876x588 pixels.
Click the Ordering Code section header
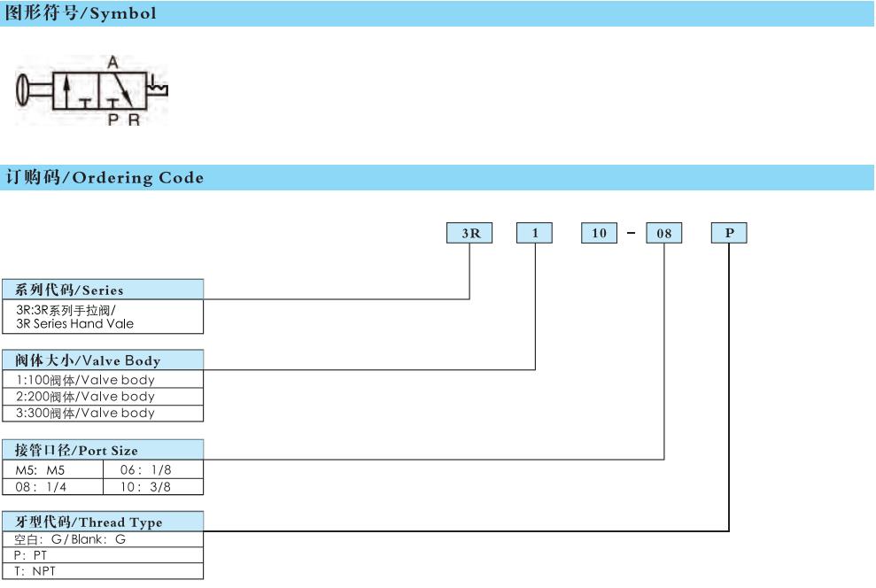[105, 177]
